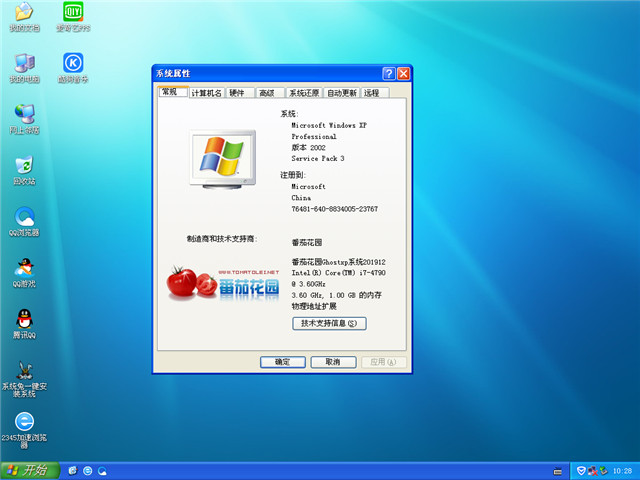The image size is (640, 480).
Task: Click the 开始 Start button
Action: pos(30,471)
